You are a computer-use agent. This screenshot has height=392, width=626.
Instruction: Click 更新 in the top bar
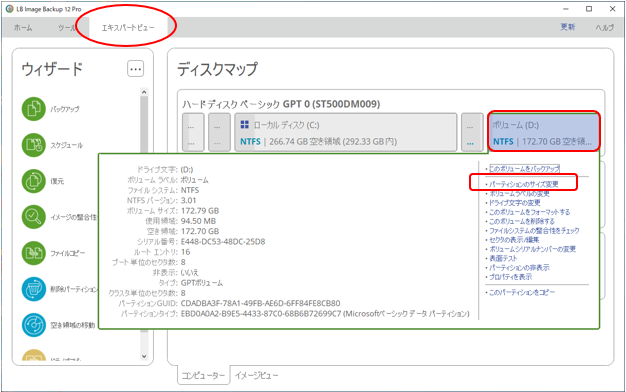(x=568, y=27)
